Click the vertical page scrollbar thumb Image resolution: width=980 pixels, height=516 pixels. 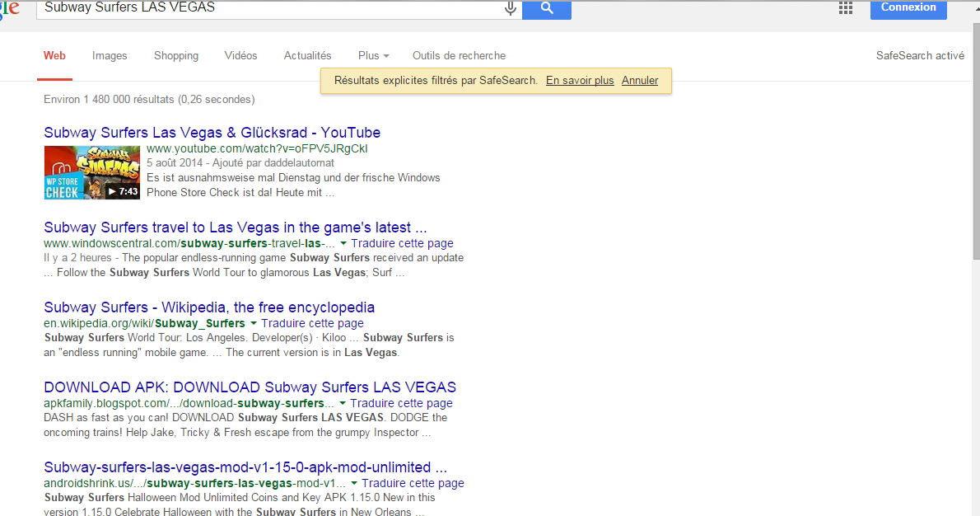(976, 141)
